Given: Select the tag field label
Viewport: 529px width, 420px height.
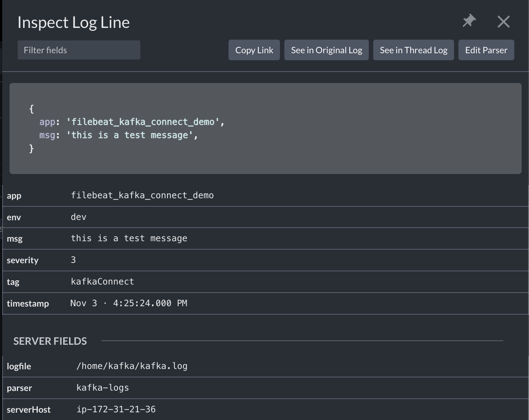Looking at the screenshot, I should click(x=13, y=282).
